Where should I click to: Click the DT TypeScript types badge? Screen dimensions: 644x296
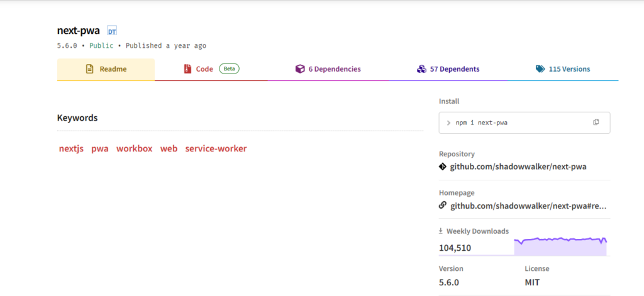pos(112,31)
